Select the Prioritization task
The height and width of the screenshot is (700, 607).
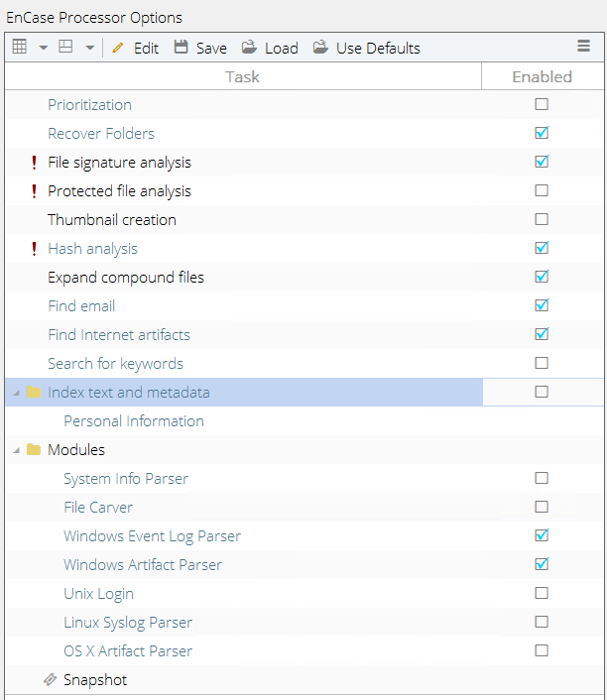coord(90,105)
